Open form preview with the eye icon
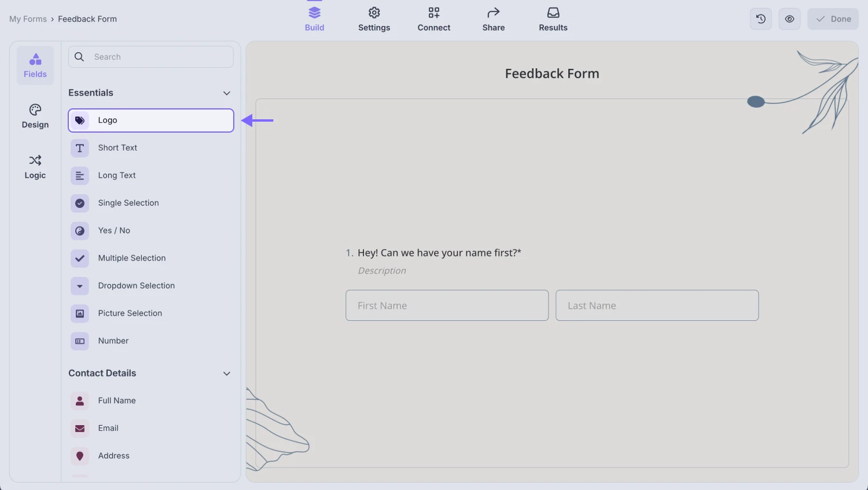Screen dimensions: 868x490 click(x=789, y=19)
